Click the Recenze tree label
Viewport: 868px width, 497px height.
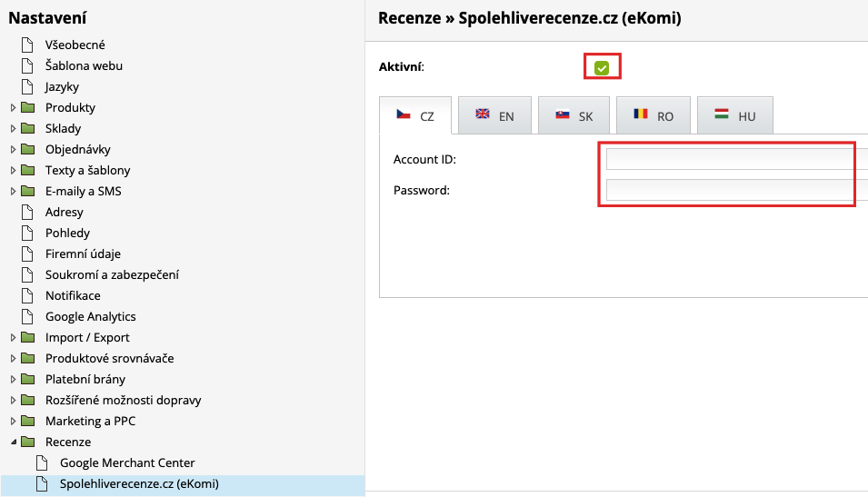point(68,442)
